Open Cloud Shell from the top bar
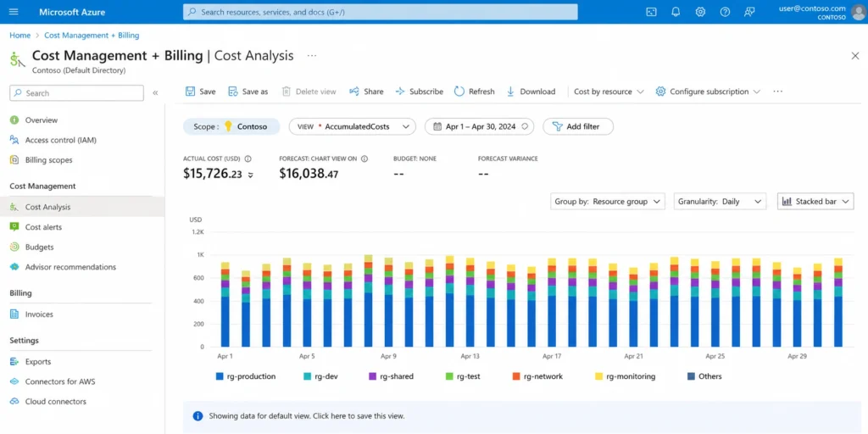Screen dimensions: 868x434 652,12
